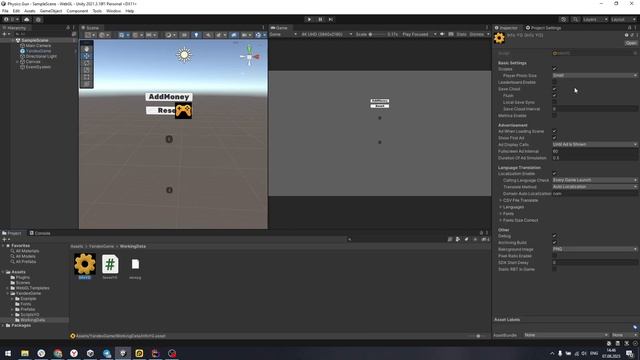The image size is (640, 360).
Task: Open Ad Display Calls dropdown
Action: point(595,144)
